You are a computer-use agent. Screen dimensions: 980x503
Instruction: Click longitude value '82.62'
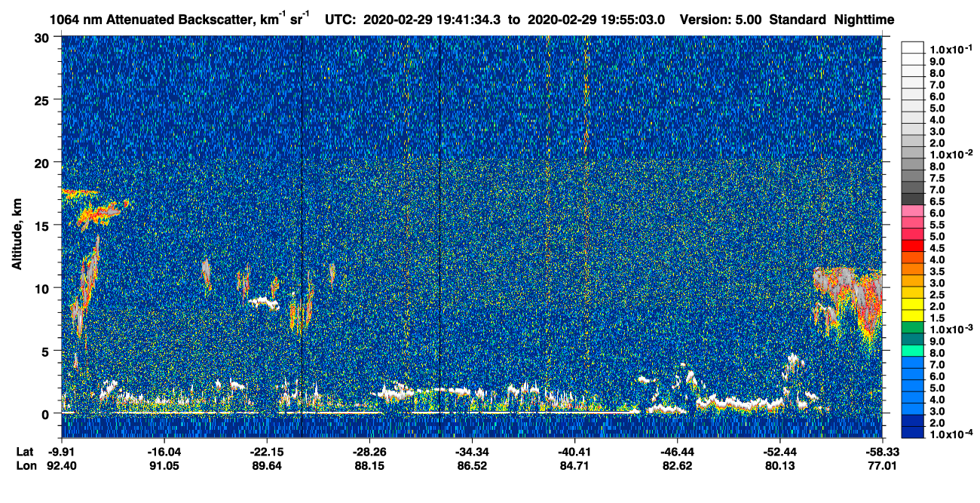(x=677, y=465)
